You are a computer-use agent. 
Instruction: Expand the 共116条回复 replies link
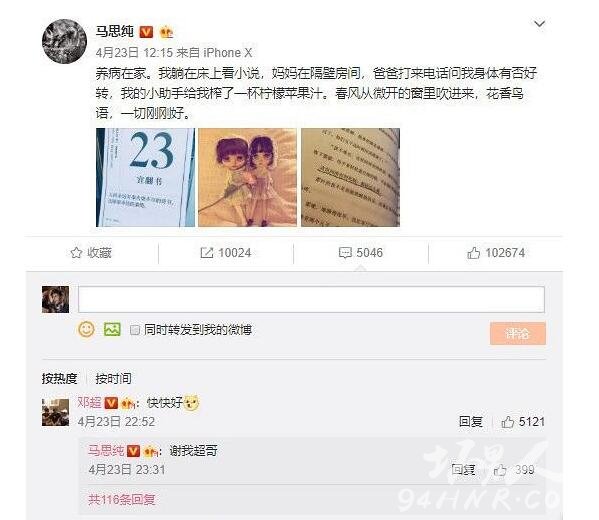pyautogui.click(x=122, y=499)
